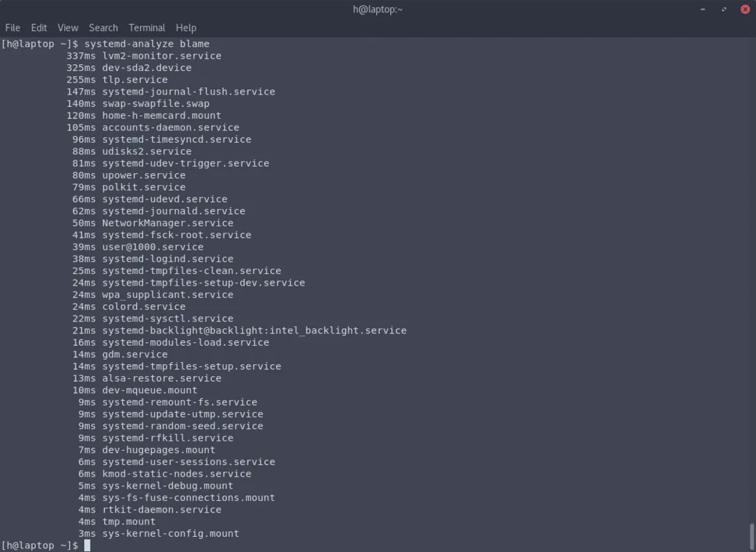Viewport: 756px width, 552px height.
Task: Click systemd-sysctl.service entry
Action: [x=153, y=319]
